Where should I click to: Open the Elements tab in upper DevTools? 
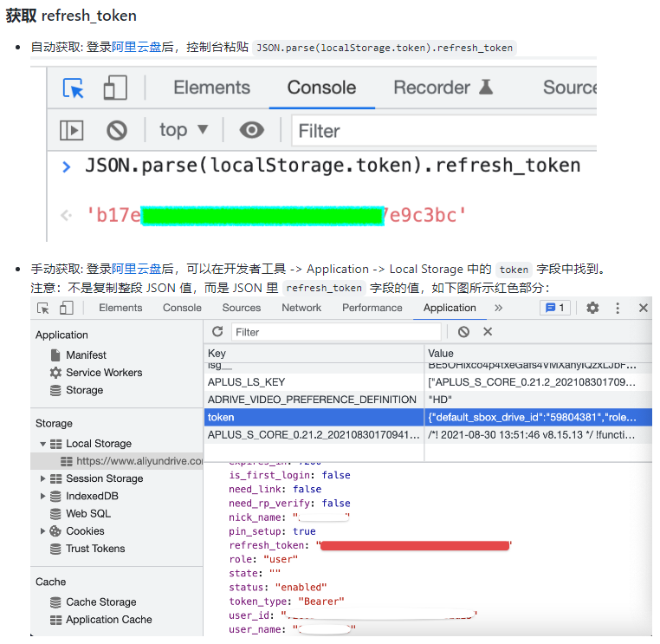tap(211, 88)
